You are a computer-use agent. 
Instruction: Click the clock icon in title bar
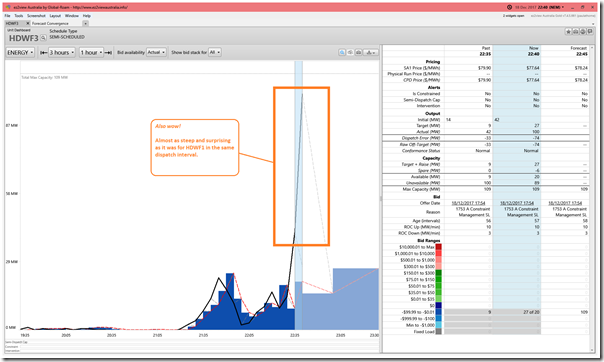[x=509, y=7]
